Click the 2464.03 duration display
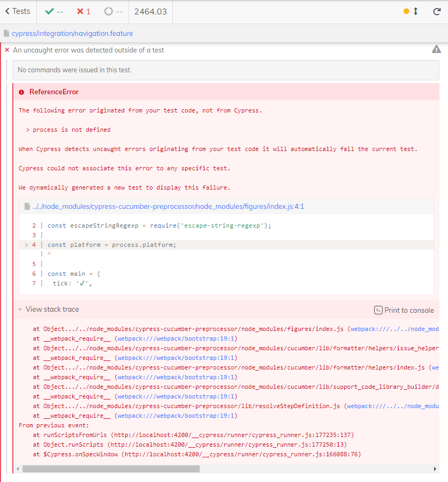This screenshot has width=448, height=482. tap(150, 11)
